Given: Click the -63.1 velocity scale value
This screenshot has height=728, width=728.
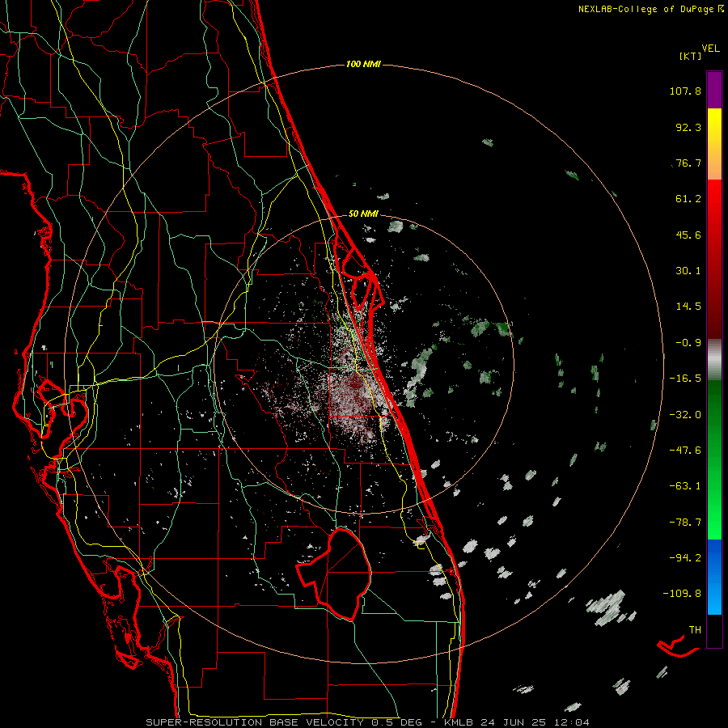Looking at the screenshot, I should pyautogui.click(x=685, y=486).
